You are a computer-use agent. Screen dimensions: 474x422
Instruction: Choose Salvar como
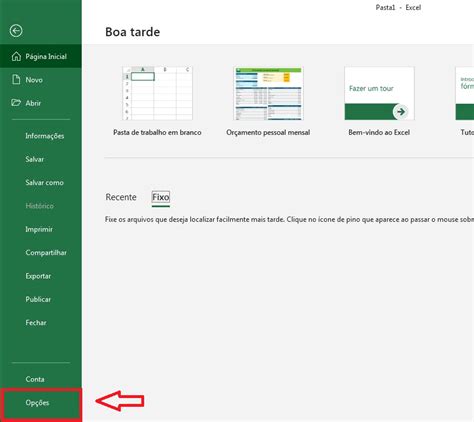point(41,182)
